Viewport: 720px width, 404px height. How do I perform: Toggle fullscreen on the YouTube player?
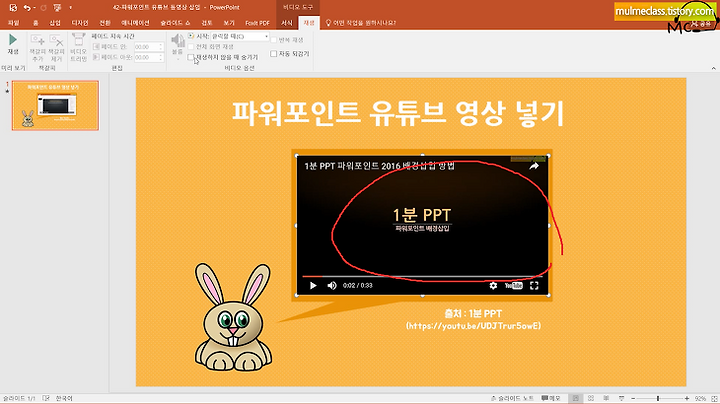click(x=534, y=286)
